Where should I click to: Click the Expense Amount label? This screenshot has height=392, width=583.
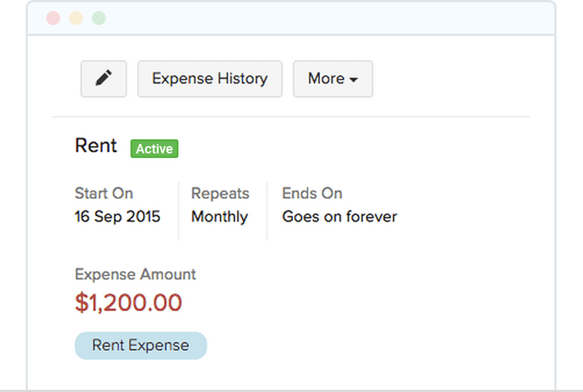[135, 275]
